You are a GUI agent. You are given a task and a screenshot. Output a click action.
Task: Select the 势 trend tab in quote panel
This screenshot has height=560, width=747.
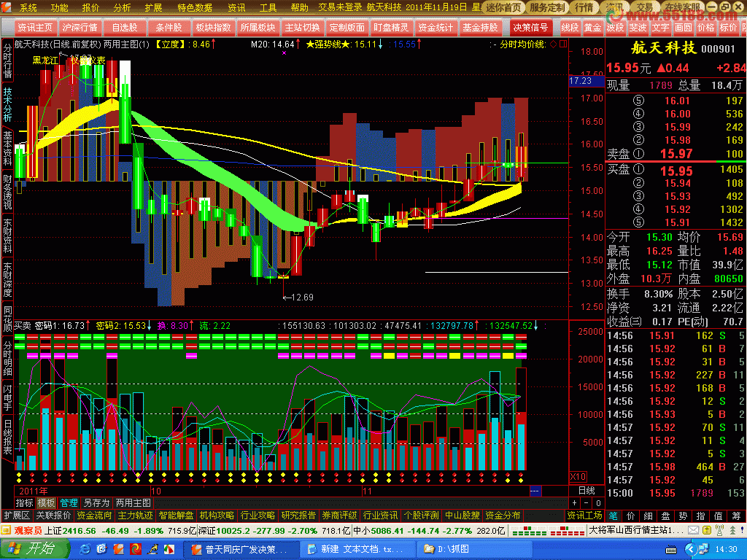(683, 516)
